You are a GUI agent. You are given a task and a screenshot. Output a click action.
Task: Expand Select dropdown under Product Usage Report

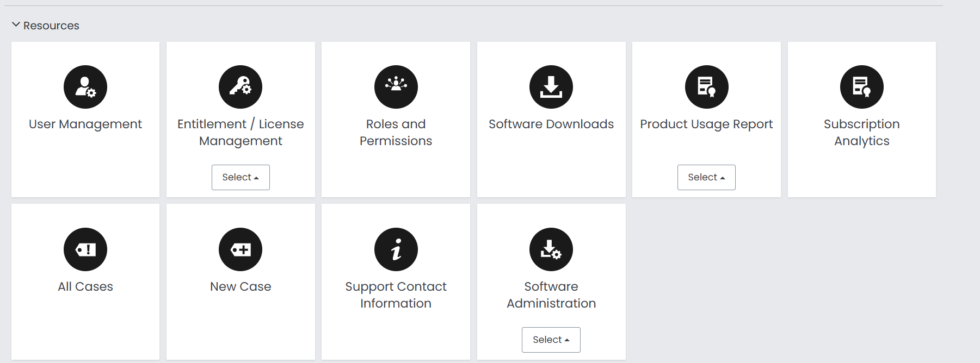706,177
